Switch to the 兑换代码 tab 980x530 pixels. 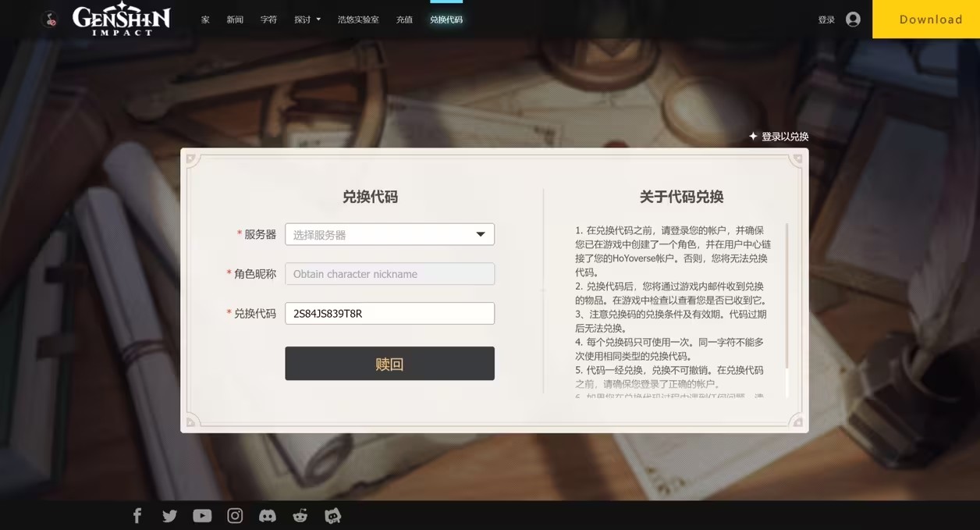click(446, 19)
